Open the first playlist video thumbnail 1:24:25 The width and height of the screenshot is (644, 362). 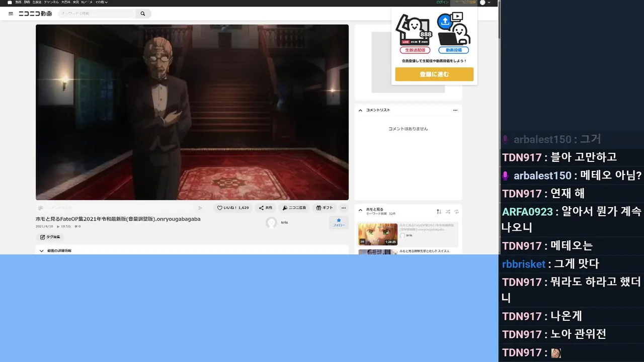click(378, 234)
